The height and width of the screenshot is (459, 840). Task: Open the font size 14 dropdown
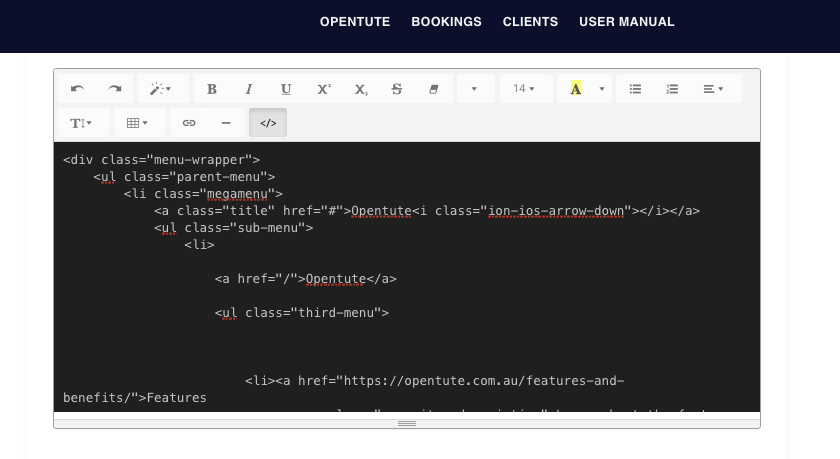(x=524, y=89)
